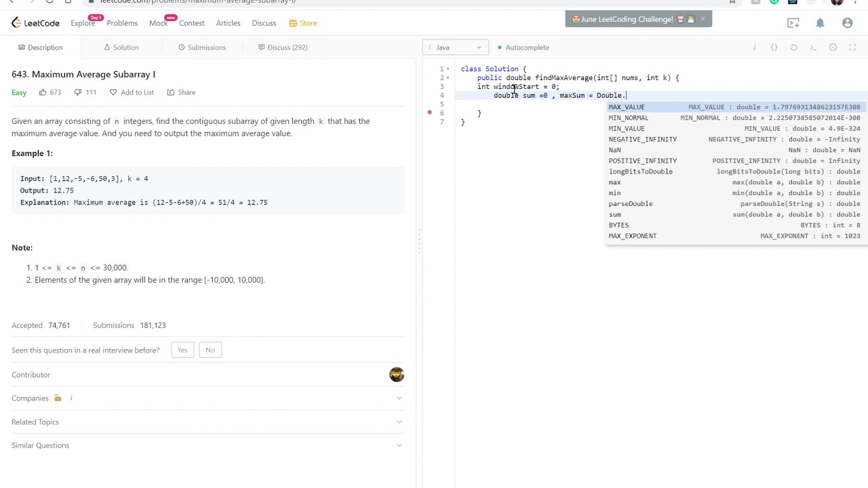Select No for seen in interview

[210, 350]
